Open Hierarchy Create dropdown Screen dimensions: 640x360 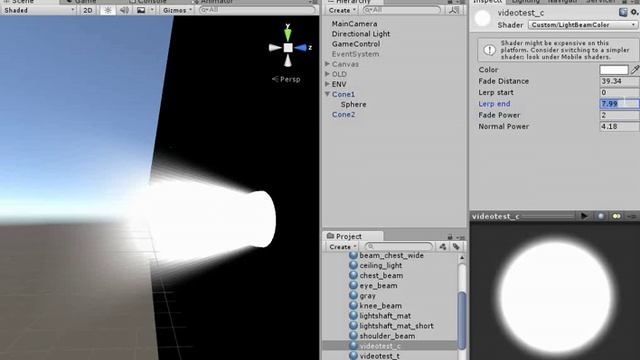pos(342,10)
